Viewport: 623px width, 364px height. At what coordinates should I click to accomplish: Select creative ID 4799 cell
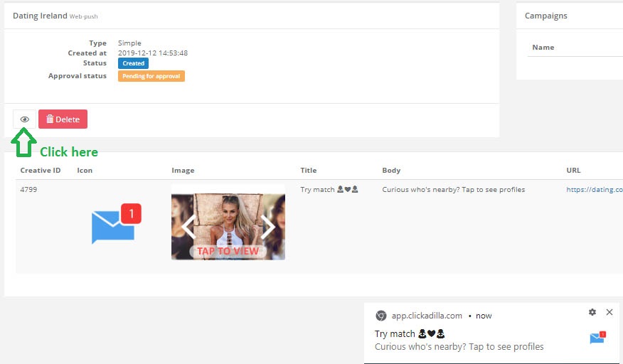point(30,190)
